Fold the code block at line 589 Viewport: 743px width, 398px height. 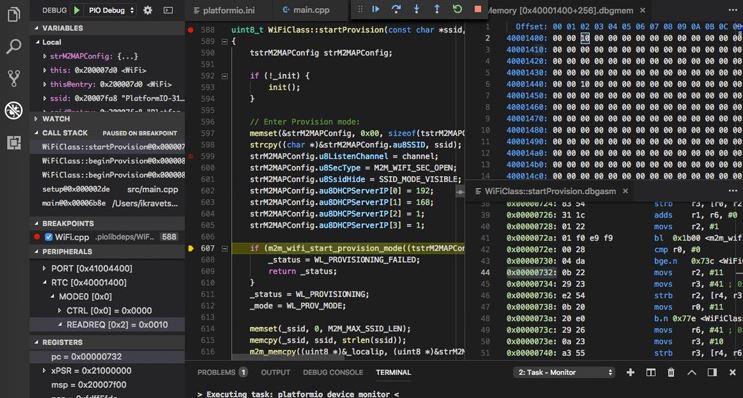pos(224,42)
